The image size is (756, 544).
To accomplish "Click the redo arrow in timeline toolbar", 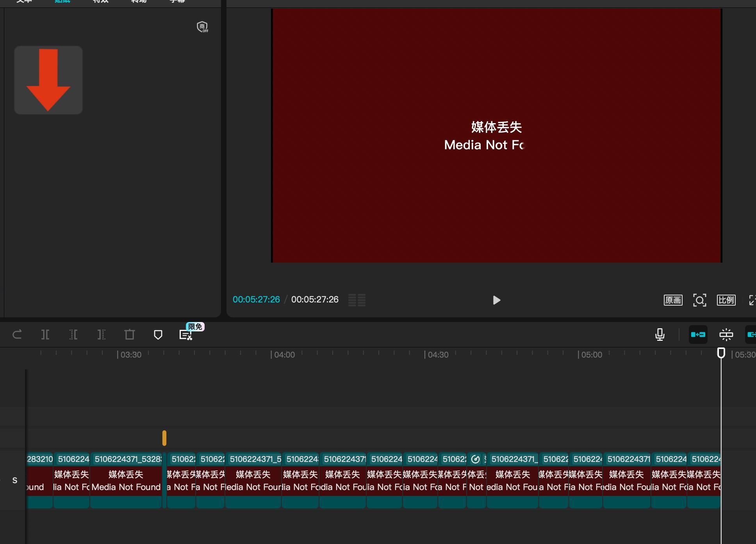I will [x=17, y=335].
